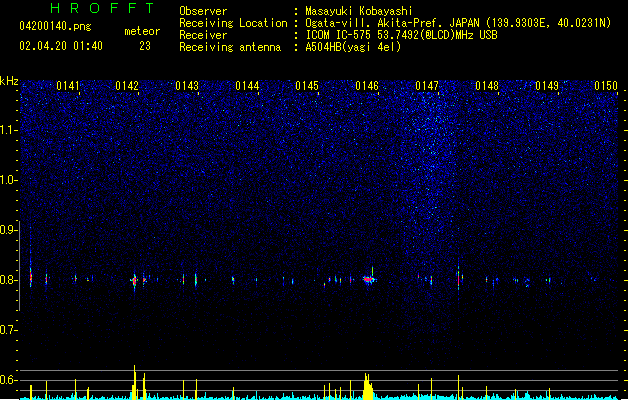Select the file name 04200140.png
This screenshot has width=629, height=400.
(55, 26)
